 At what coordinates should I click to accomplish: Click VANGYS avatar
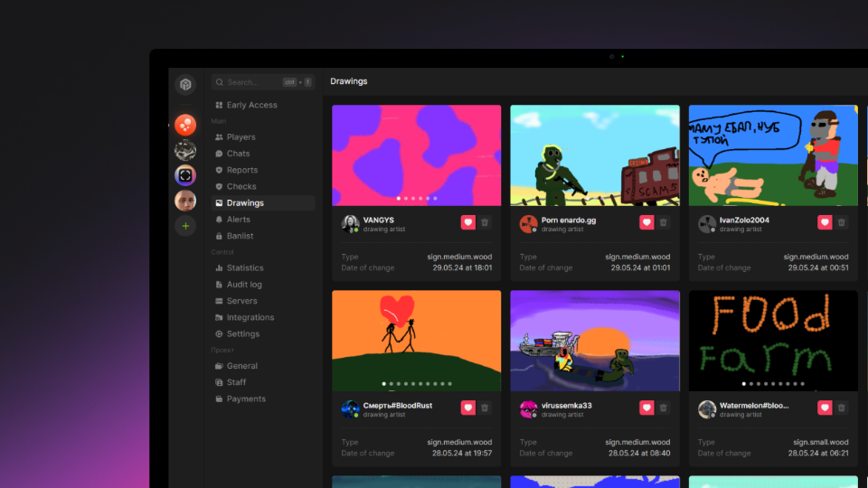pos(350,223)
